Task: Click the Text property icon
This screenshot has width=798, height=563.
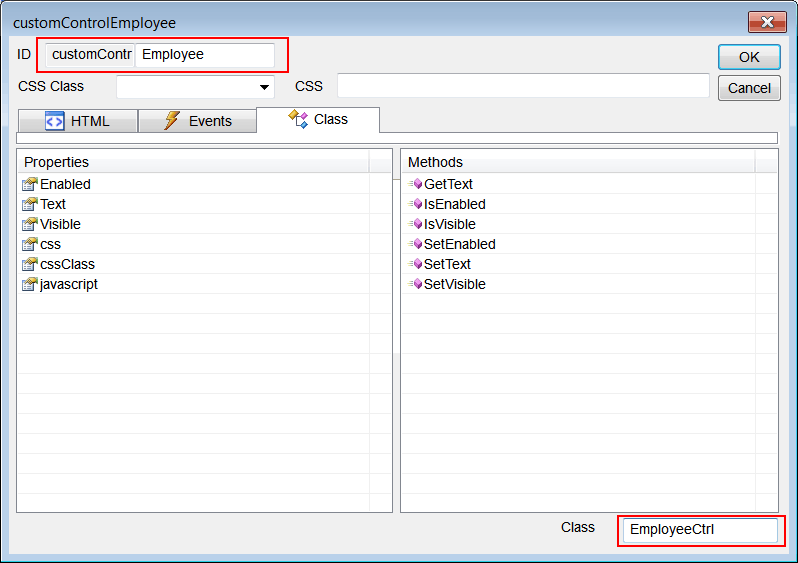Action: click(x=30, y=204)
